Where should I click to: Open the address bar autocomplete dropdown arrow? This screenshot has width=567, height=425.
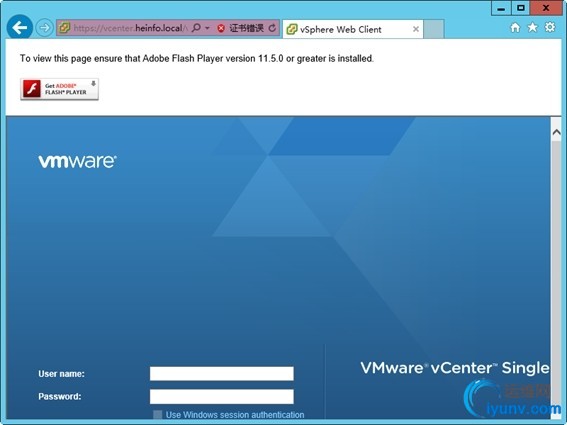point(207,28)
